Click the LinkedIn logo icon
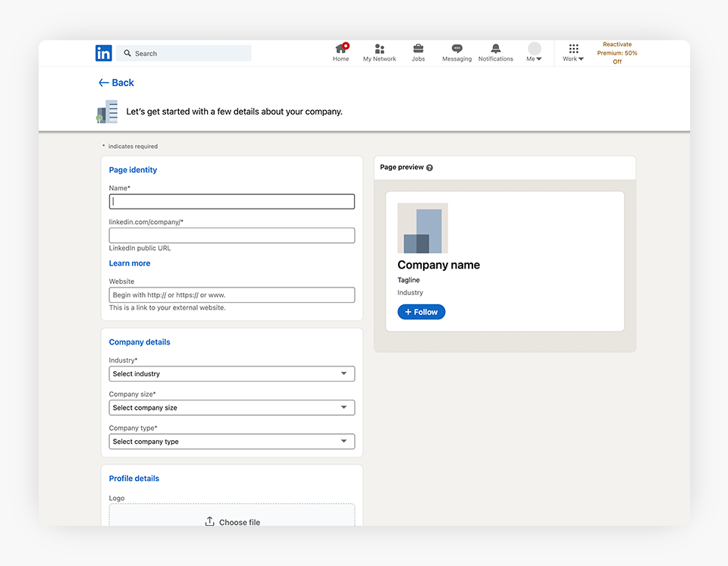The image size is (728, 566). pyautogui.click(x=104, y=53)
